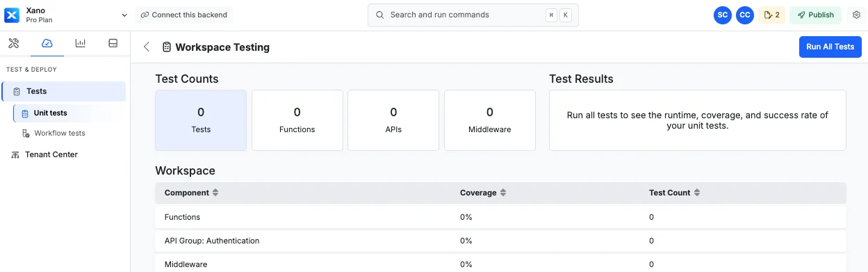Open the branch indicator showing 2

tap(771, 15)
